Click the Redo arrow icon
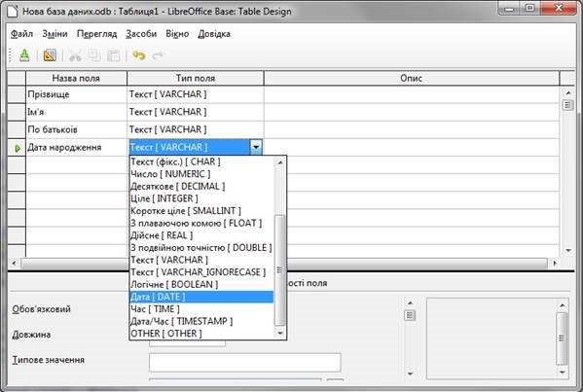The image size is (583, 392). (158, 55)
